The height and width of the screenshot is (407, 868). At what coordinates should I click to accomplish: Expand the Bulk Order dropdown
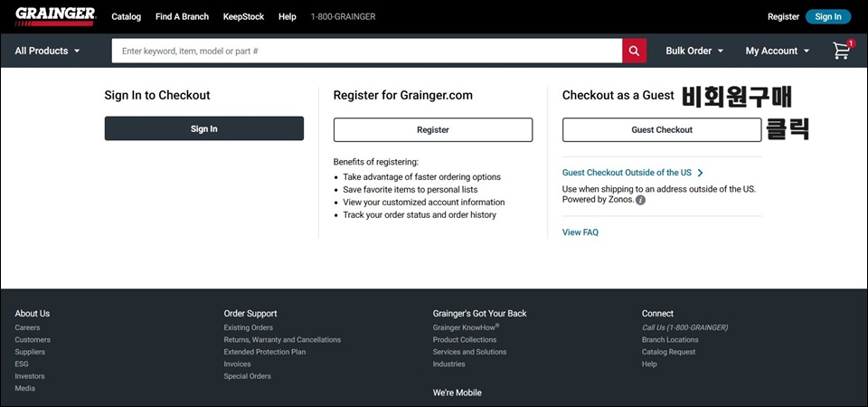tap(694, 51)
